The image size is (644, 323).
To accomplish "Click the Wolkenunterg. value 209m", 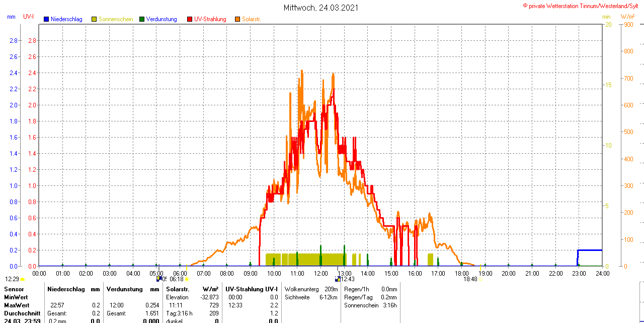I will click(x=331, y=289).
